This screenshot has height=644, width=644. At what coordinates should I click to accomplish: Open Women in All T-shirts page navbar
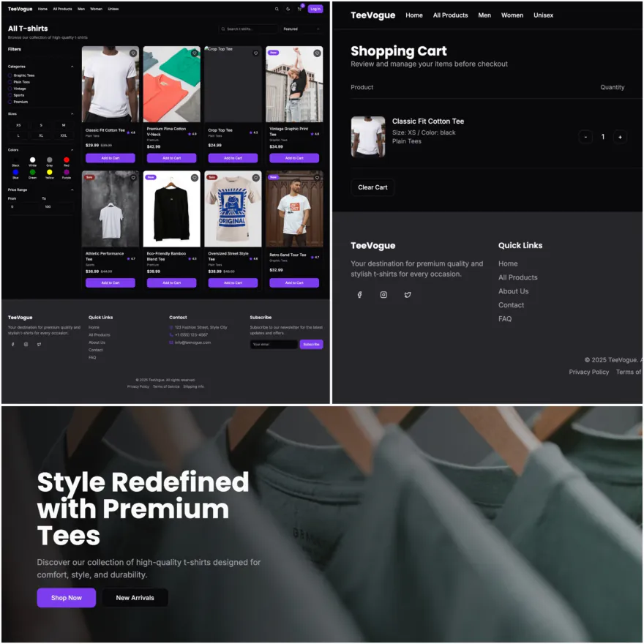[x=96, y=9]
